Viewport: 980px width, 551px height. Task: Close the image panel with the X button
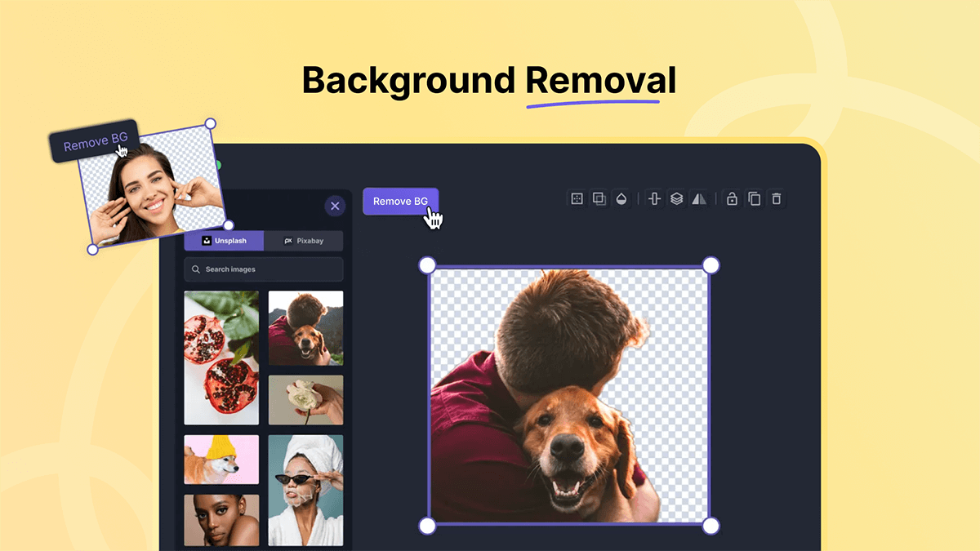[x=335, y=206]
